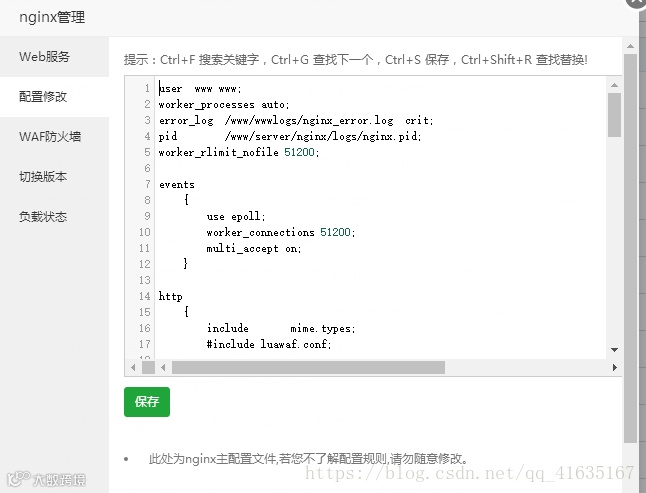
Task: Click the pid nginx.pid line
Action: click(290, 136)
